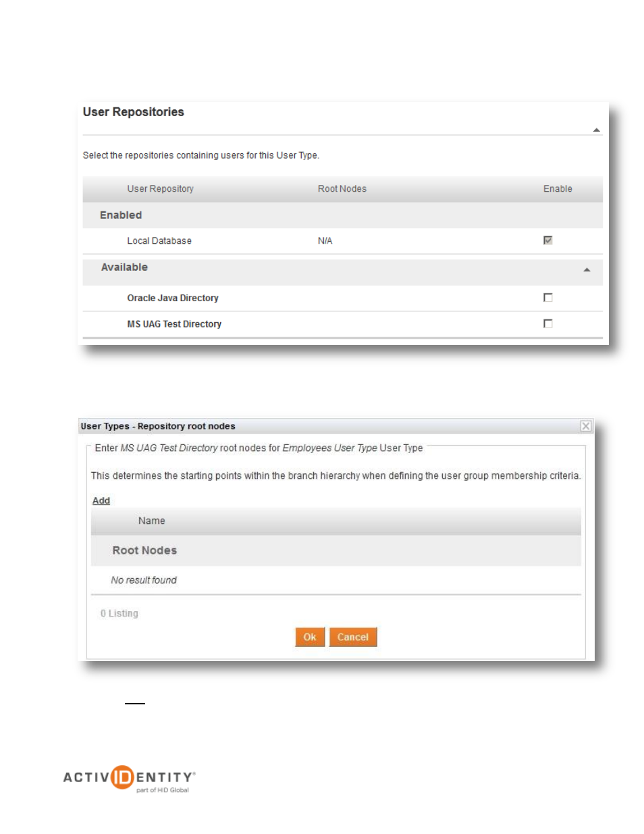The height and width of the screenshot is (834, 644).
Task: Click the User Repository column header
Action: (161, 189)
